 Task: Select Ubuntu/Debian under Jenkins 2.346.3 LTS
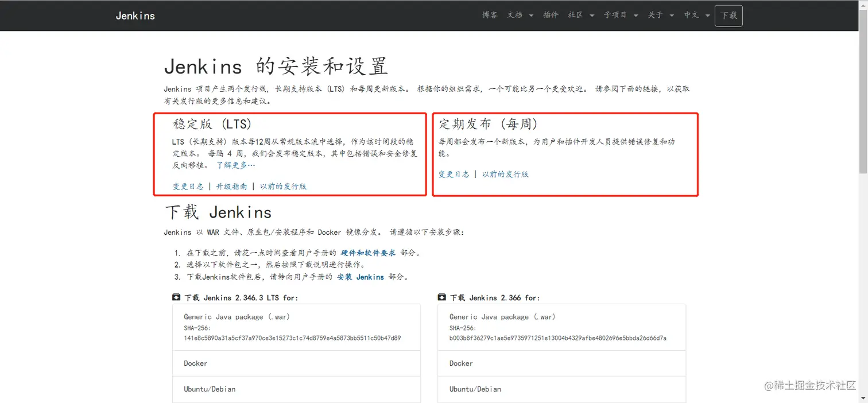(x=296, y=389)
